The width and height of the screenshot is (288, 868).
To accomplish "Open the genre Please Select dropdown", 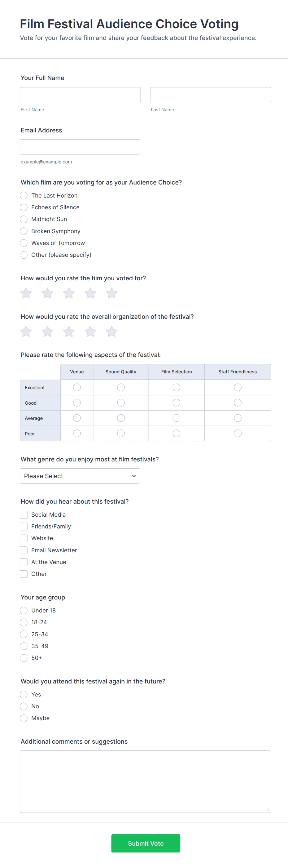I will point(80,476).
